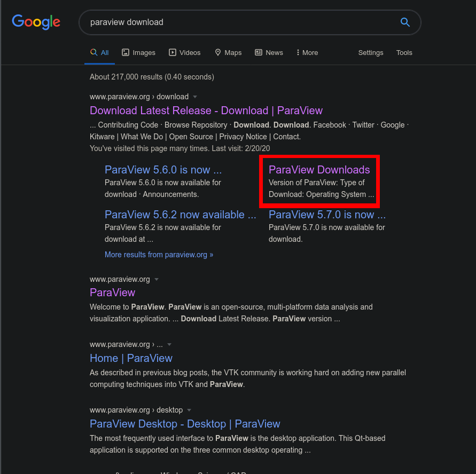Open ParaView 5.7.0 is now sitelink
The height and width of the screenshot is (474, 476).
click(x=327, y=215)
